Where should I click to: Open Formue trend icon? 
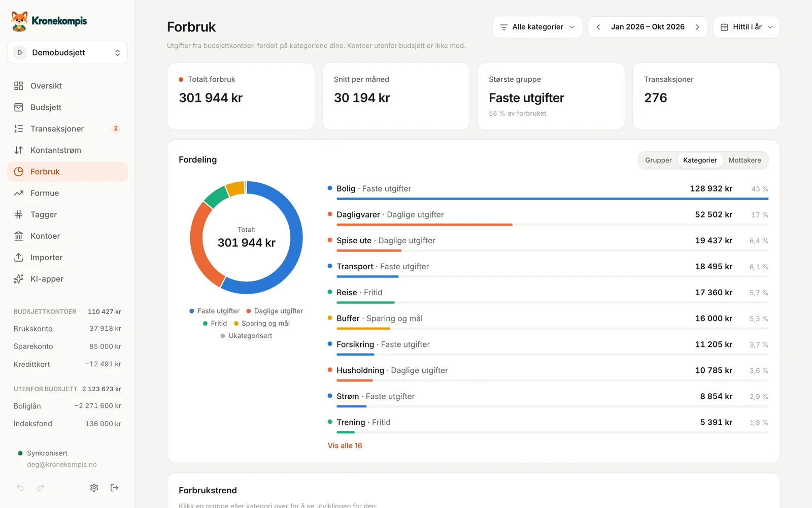point(19,193)
